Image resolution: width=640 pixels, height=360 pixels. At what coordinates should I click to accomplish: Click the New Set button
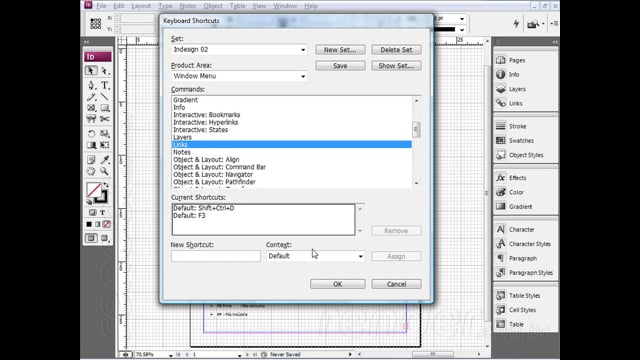[340, 50]
